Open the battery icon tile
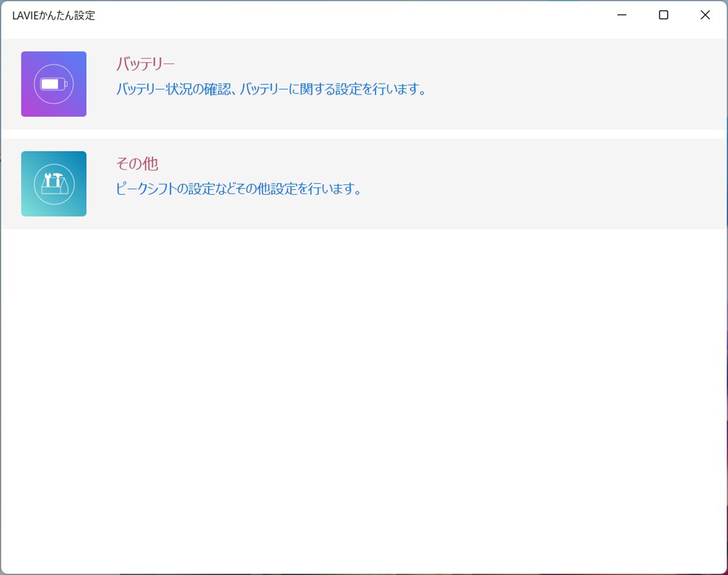The width and height of the screenshot is (728, 575). point(53,84)
